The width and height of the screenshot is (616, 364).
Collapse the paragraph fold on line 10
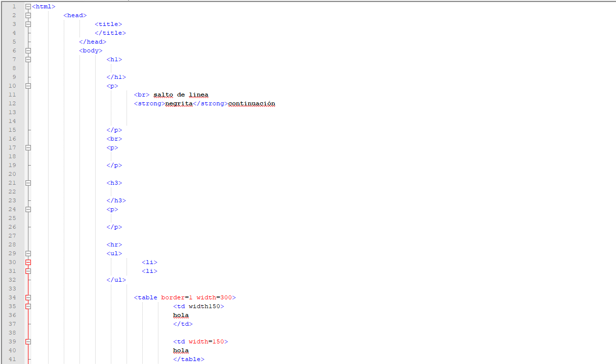pos(28,86)
